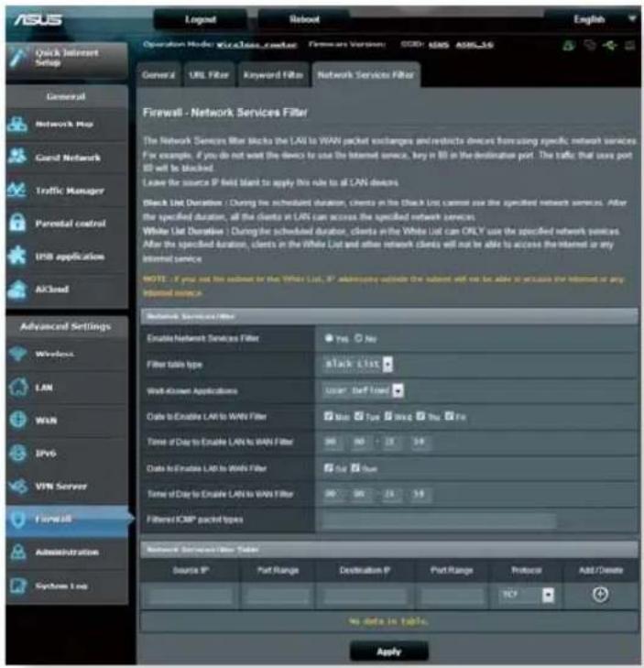
Task: Toggle the Mon checkbox
Action: [x=328, y=416]
